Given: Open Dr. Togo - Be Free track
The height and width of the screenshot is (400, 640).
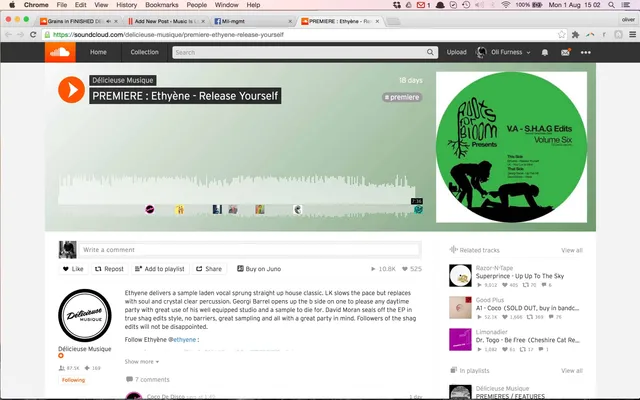Looking at the screenshot, I should [528, 340].
